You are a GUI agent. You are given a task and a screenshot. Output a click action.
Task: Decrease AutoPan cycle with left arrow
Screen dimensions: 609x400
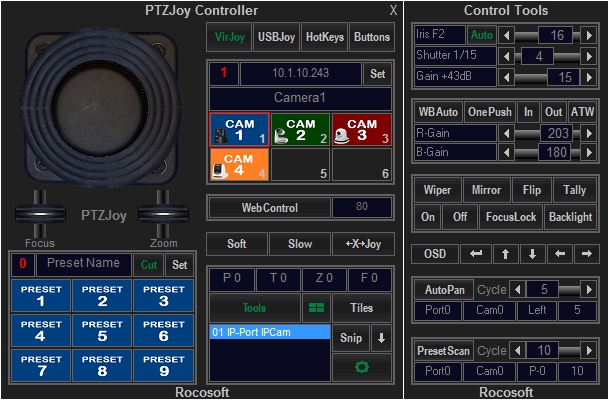click(517, 290)
